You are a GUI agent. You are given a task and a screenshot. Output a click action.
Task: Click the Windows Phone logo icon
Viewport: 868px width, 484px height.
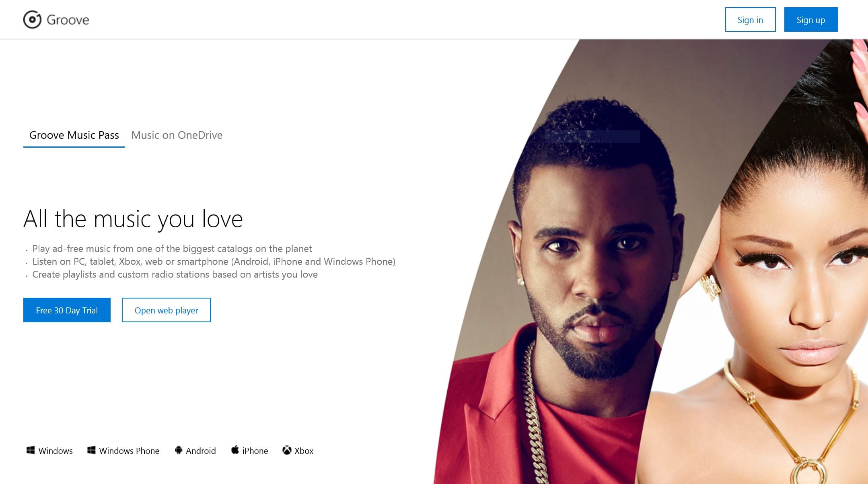pyautogui.click(x=91, y=450)
